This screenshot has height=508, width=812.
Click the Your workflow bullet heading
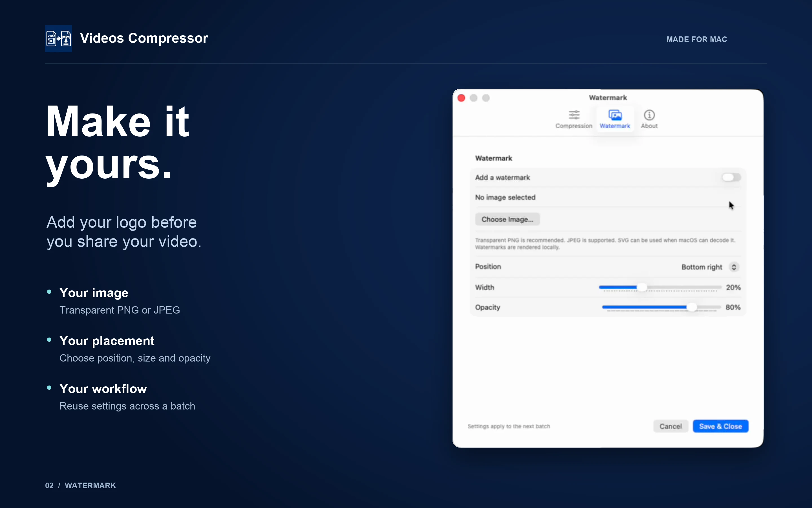[103, 389]
